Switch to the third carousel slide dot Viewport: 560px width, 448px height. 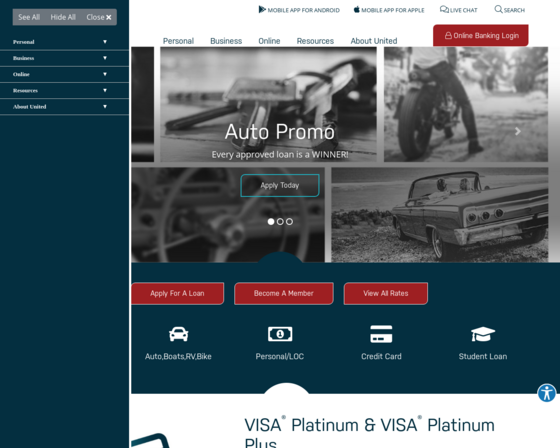[x=289, y=221]
